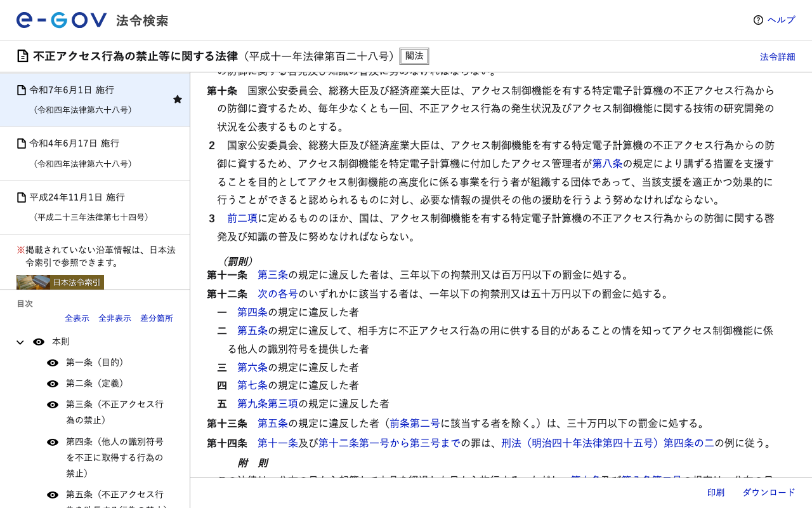
Task: Follow the 第九条第三項 link
Action: point(268,404)
